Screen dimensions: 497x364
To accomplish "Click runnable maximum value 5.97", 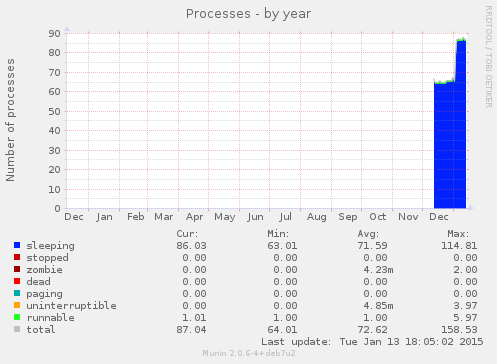I will click(x=465, y=318).
